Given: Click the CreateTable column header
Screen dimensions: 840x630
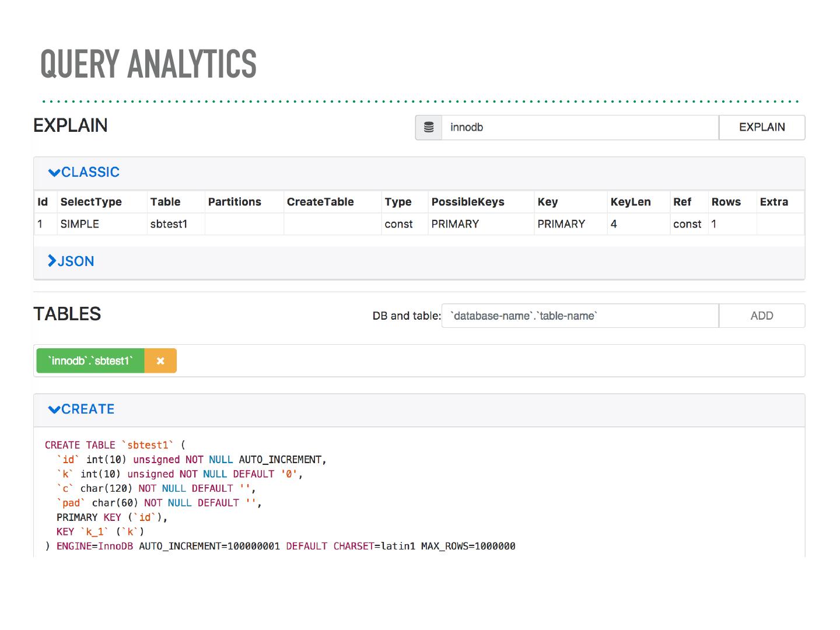Looking at the screenshot, I should 320,202.
